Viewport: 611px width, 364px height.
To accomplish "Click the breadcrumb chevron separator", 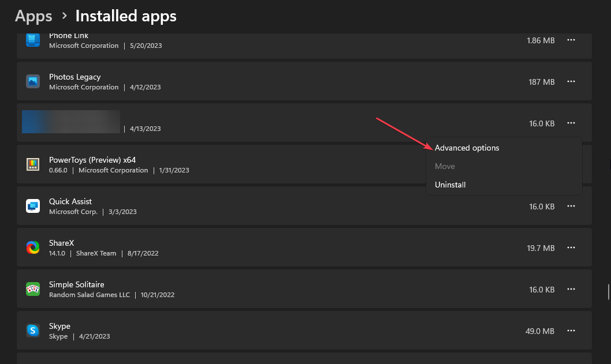I will (64, 16).
